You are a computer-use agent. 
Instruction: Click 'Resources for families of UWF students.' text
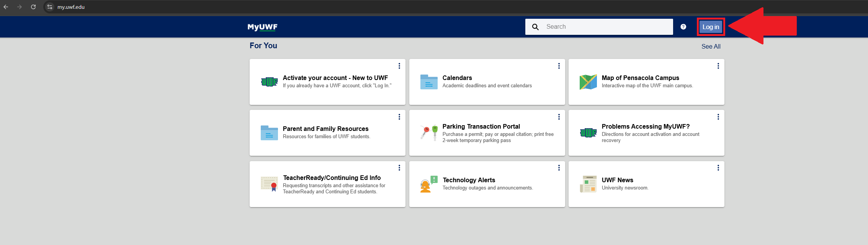pyautogui.click(x=327, y=137)
